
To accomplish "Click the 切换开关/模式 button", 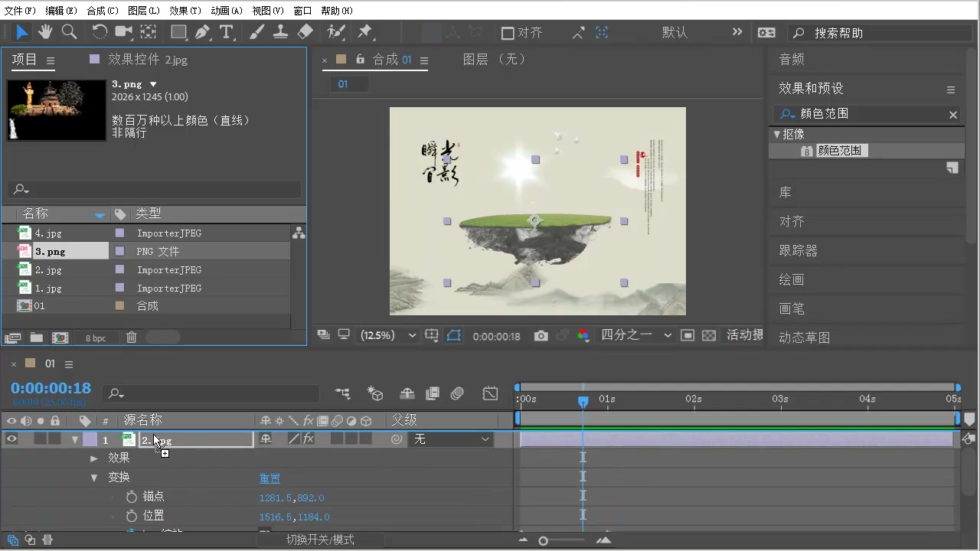I will [x=320, y=540].
